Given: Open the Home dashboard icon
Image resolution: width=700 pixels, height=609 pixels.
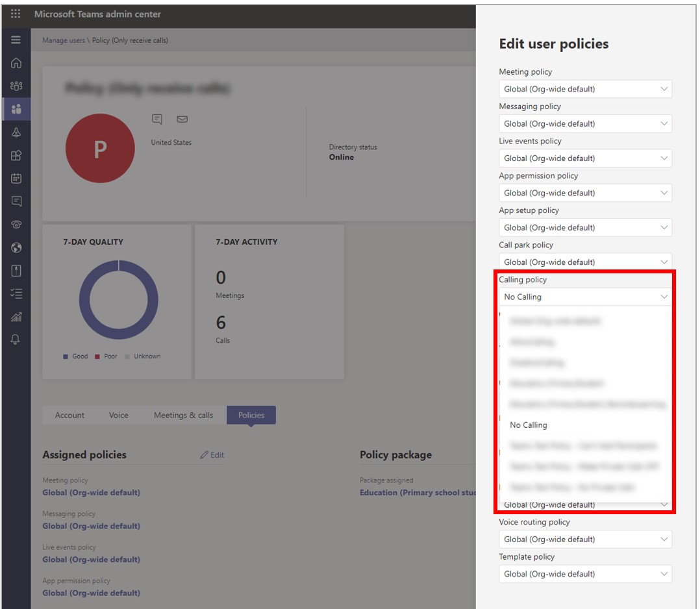Looking at the screenshot, I should tap(16, 63).
